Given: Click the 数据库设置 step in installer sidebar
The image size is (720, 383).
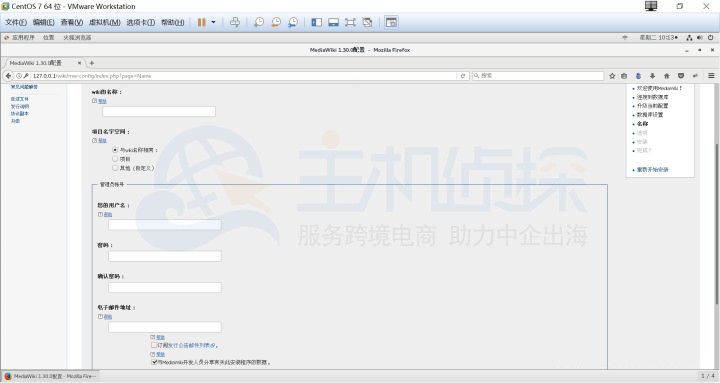Looking at the screenshot, I should point(650,115).
